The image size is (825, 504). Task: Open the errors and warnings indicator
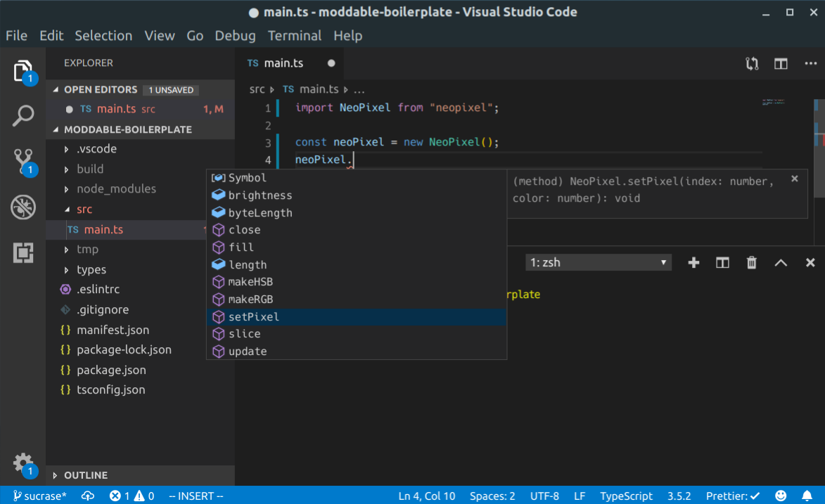(x=132, y=496)
